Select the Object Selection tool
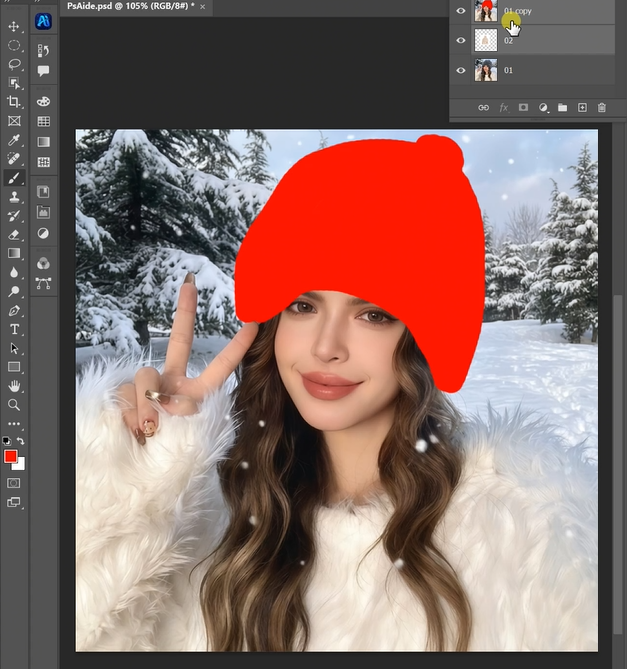The height and width of the screenshot is (669, 627). pyautogui.click(x=14, y=83)
